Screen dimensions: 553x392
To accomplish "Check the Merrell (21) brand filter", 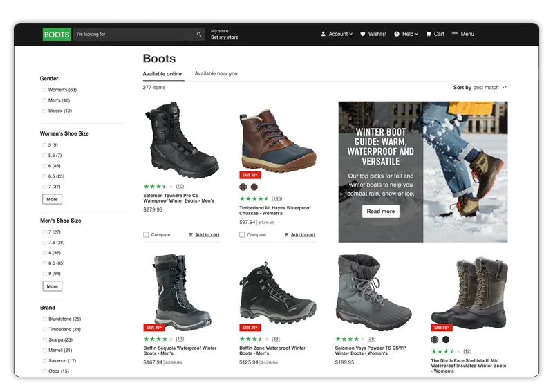I will pyautogui.click(x=44, y=351).
